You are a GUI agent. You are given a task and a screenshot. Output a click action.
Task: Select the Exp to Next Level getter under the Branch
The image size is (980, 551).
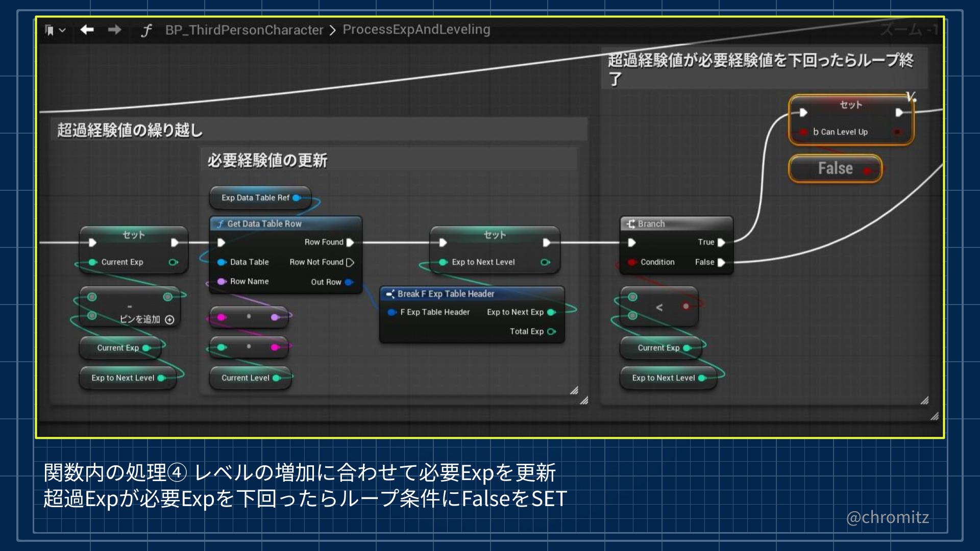669,378
